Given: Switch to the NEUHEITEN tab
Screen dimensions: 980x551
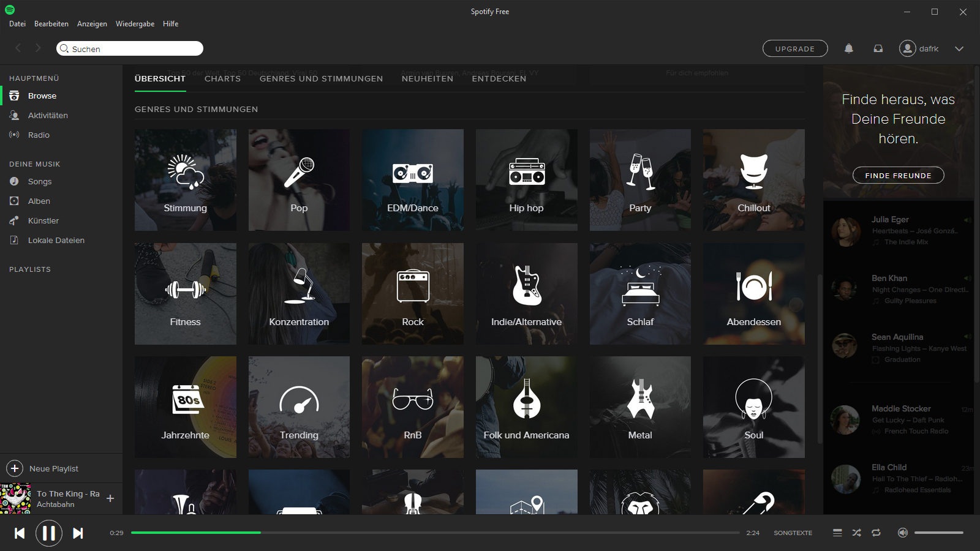Looking at the screenshot, I should [428, 78].
